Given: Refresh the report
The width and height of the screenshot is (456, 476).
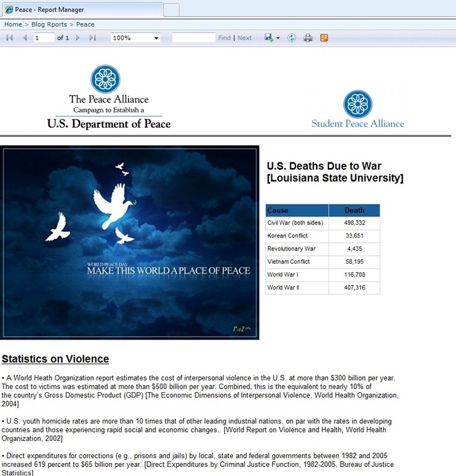Looking at the screenshot, I should tap(292, 38).
